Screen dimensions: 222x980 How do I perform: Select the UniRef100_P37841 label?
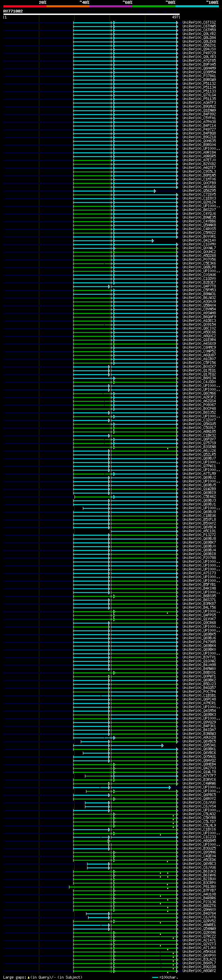click(199, 76)
